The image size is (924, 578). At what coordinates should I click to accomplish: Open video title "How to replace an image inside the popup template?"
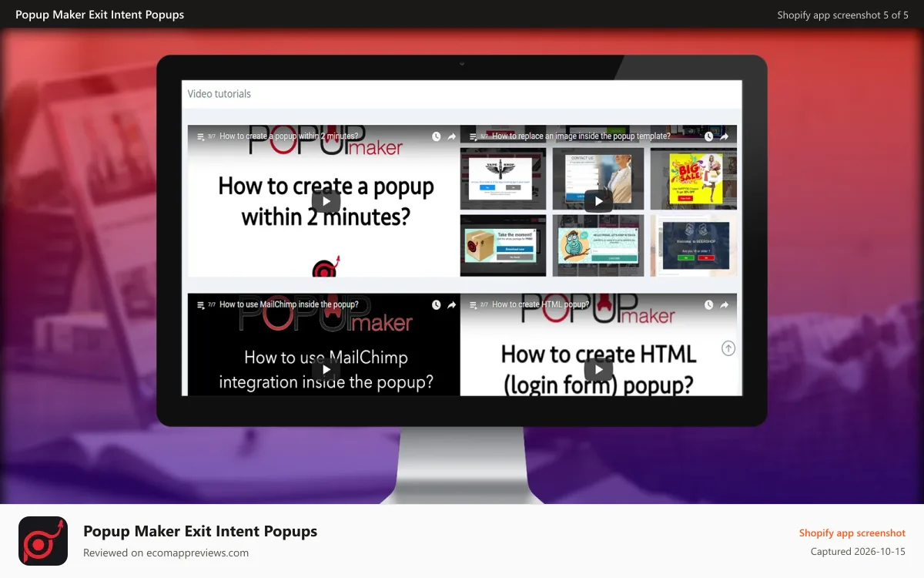pyautogui.click(x=581, y=136)
